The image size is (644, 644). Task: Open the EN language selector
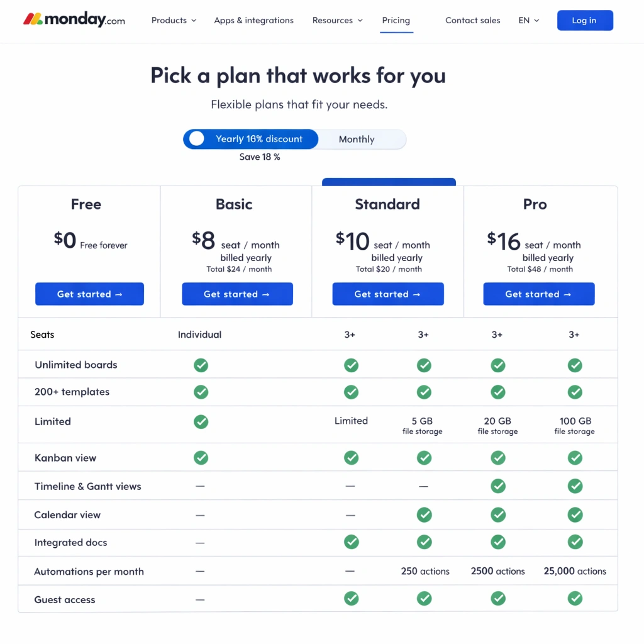click(x=528, y=20)
